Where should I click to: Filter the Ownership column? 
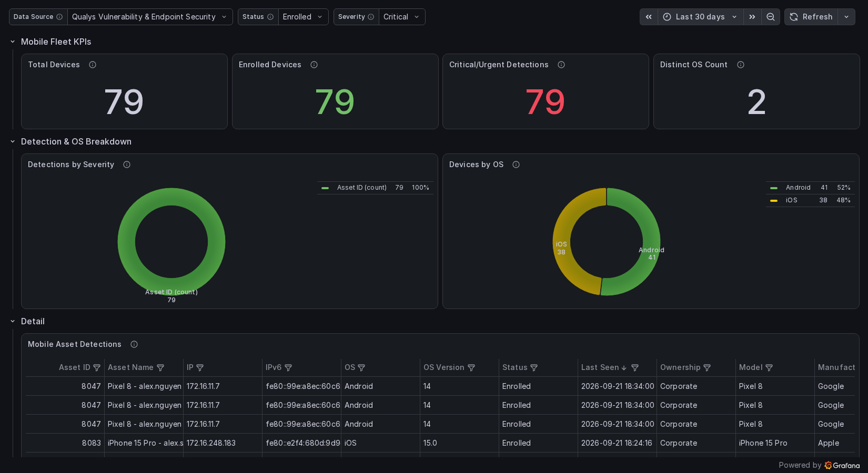[707, 368]
